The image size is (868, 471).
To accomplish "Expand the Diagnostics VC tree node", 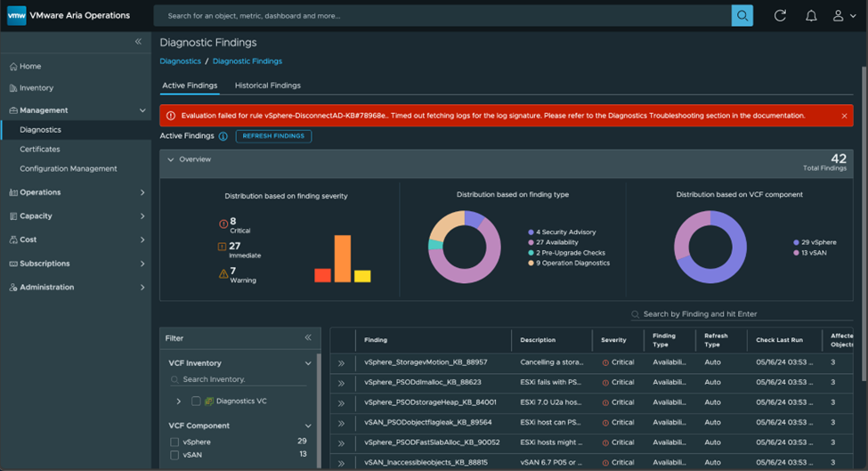I will click(179, 402).
